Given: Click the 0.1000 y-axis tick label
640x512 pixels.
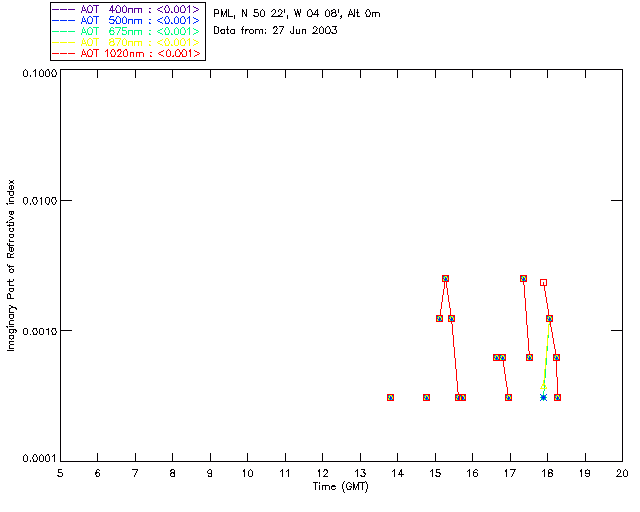Looking at the screenshot, I should click(x=40, y=73).
